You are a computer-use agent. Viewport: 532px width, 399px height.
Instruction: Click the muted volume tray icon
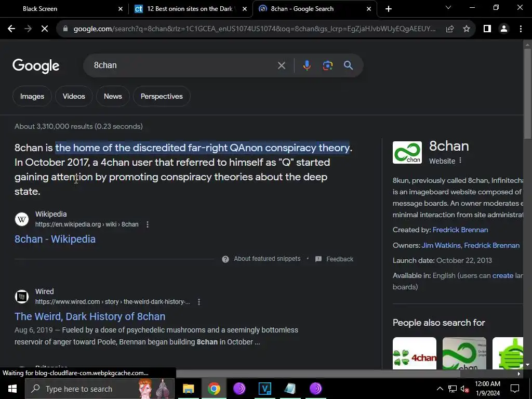pyautogui.click(x=465, y=389)
